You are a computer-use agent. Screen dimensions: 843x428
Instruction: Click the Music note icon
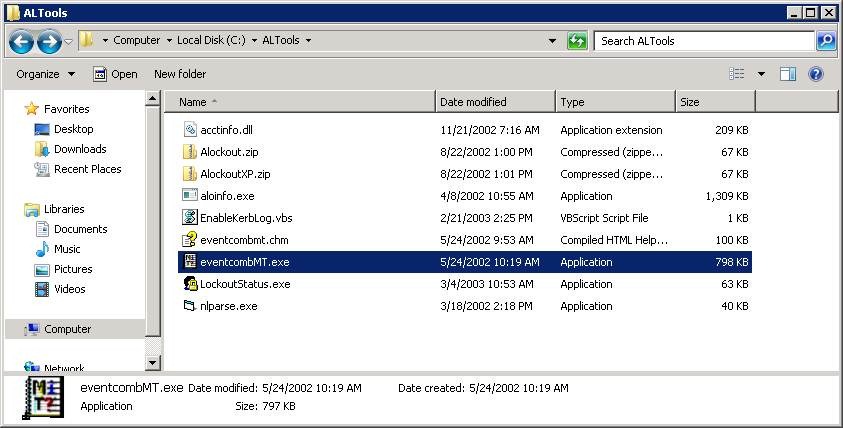(42, 249)
